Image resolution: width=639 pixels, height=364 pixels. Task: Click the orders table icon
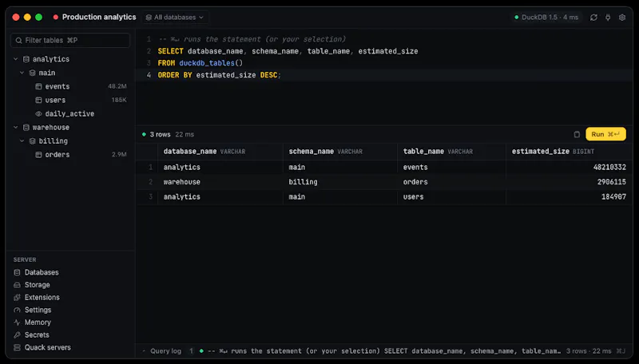coord(38,155)
